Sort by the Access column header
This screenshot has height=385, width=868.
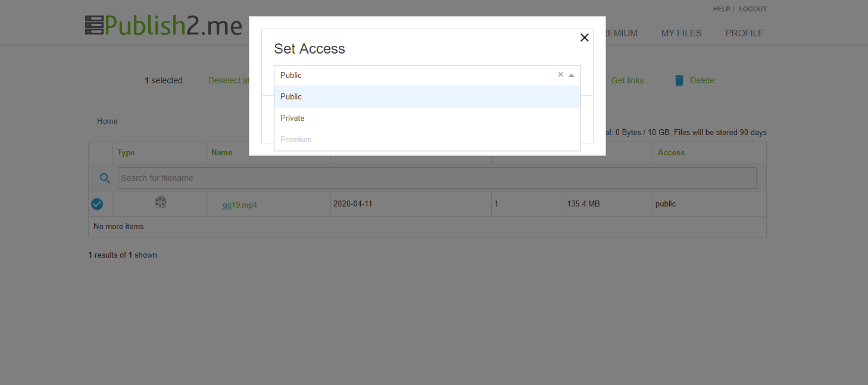click(671, 153)
